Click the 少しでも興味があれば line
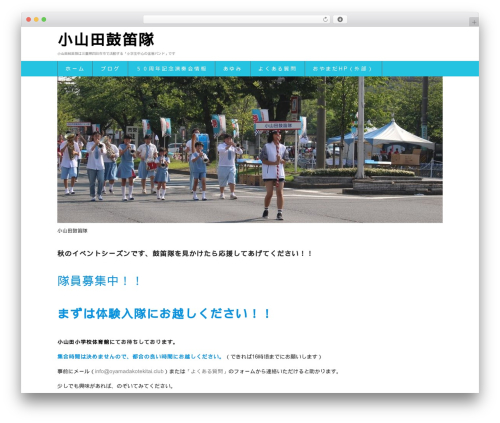The width and height of the screenshot is (500, 423). [x=115, y=386]
